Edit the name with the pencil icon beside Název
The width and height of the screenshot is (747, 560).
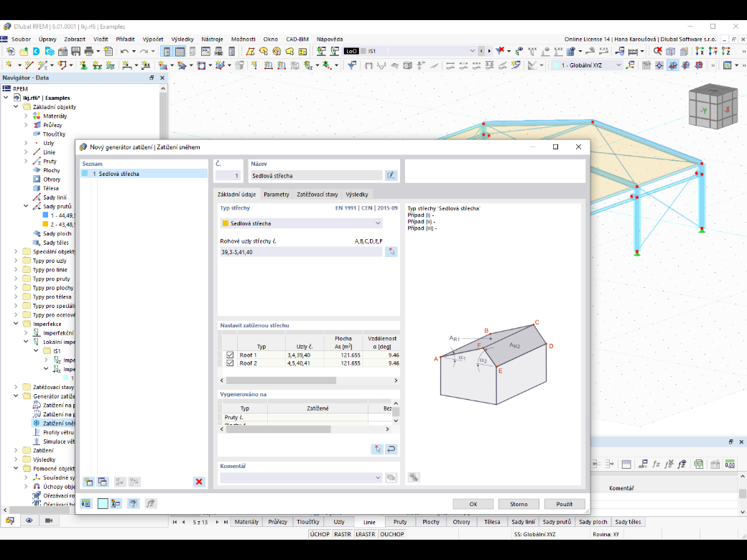(391, 175)
